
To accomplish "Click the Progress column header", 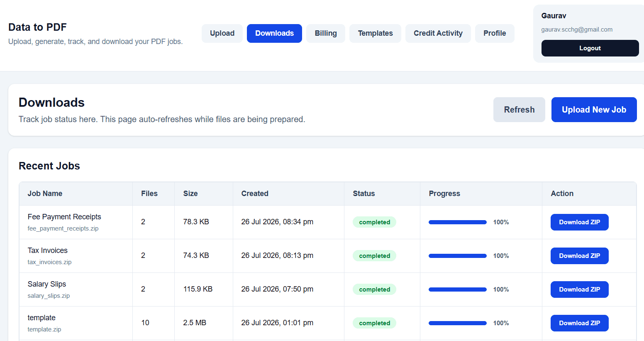I will pyautogui.click(x=444, y=194).
